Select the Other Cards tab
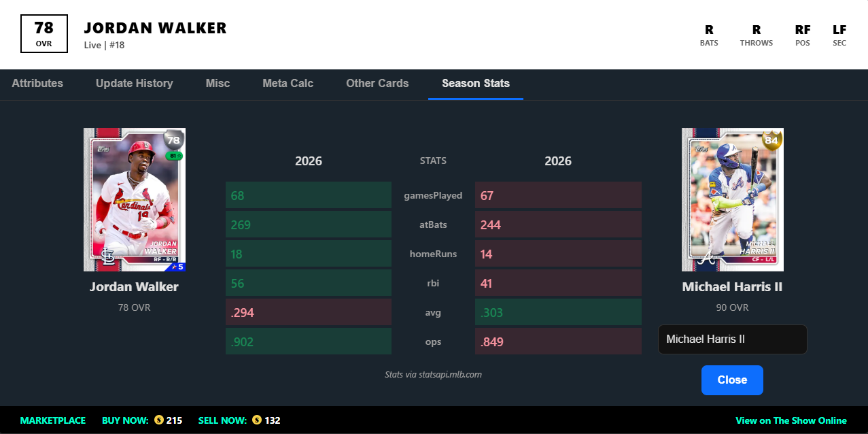Image resolution: width=868 pixels, height=434 pixels. point(377,84)
